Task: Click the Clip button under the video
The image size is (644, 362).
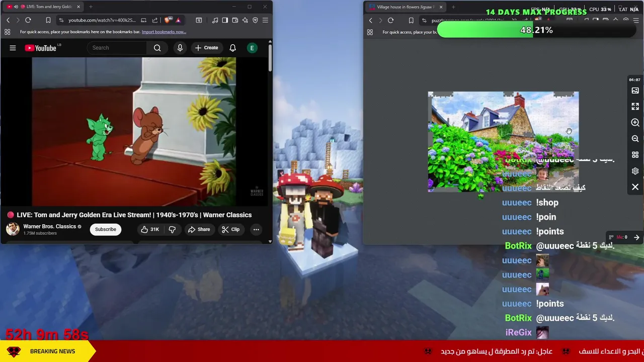Action: 231,229
